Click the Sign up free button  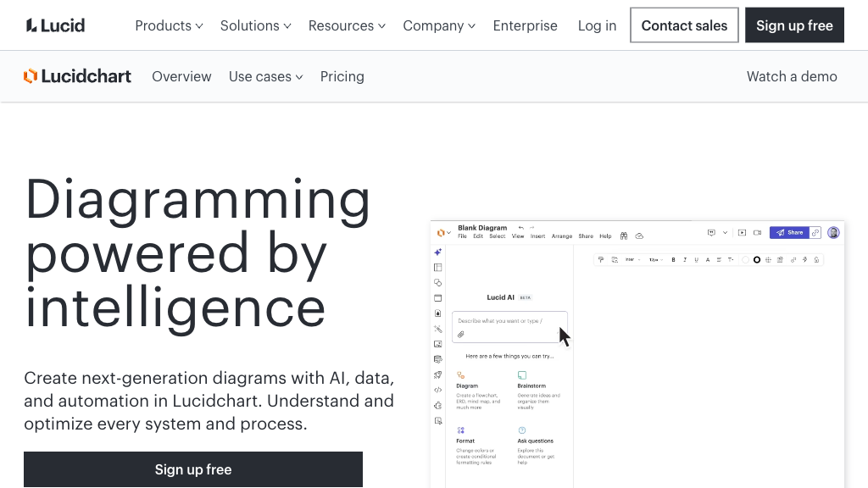click(x=794, y=25)
